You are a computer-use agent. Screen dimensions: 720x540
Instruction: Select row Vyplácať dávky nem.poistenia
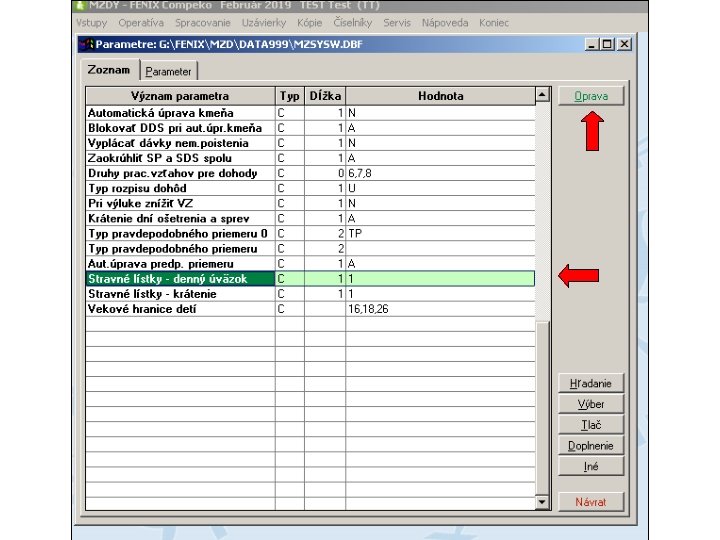[310, 143]
